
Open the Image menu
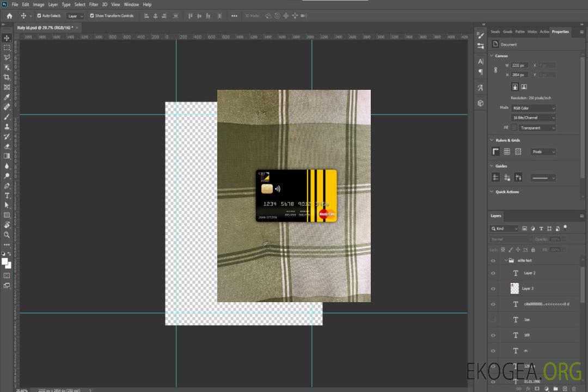pyautogui.click(x=38, y=4)
